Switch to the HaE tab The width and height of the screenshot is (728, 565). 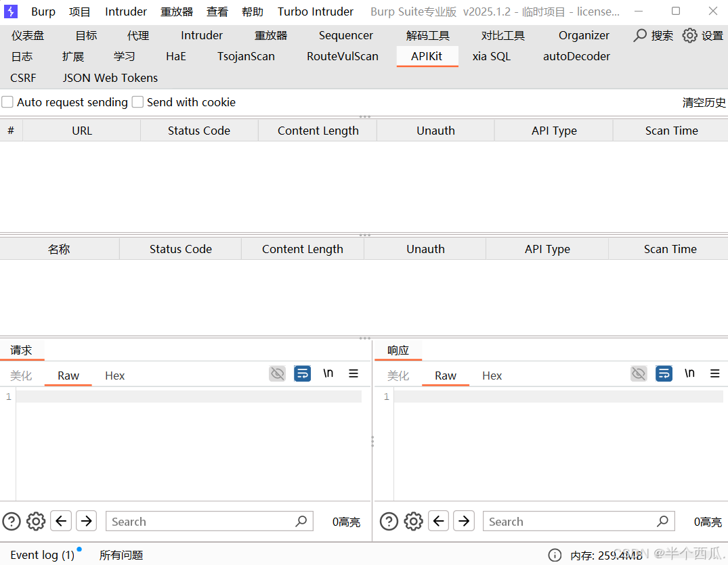pos(176,57)
